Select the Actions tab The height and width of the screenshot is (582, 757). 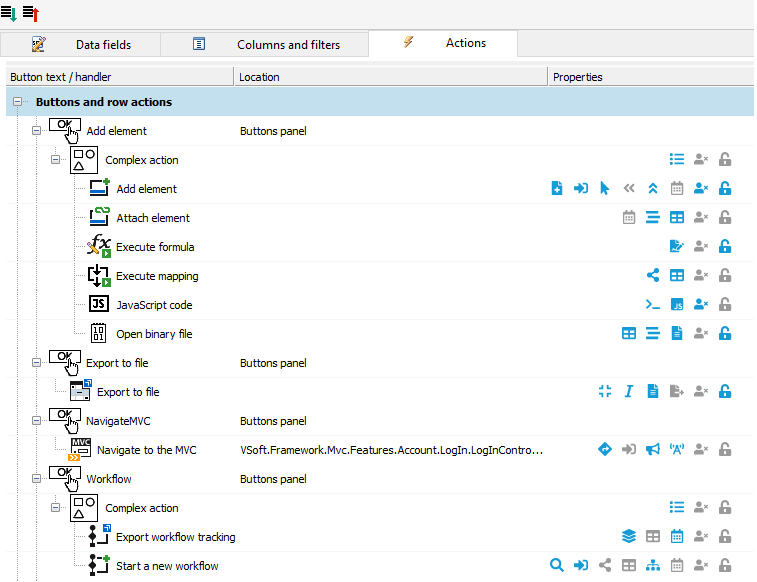tap(443, 43)
